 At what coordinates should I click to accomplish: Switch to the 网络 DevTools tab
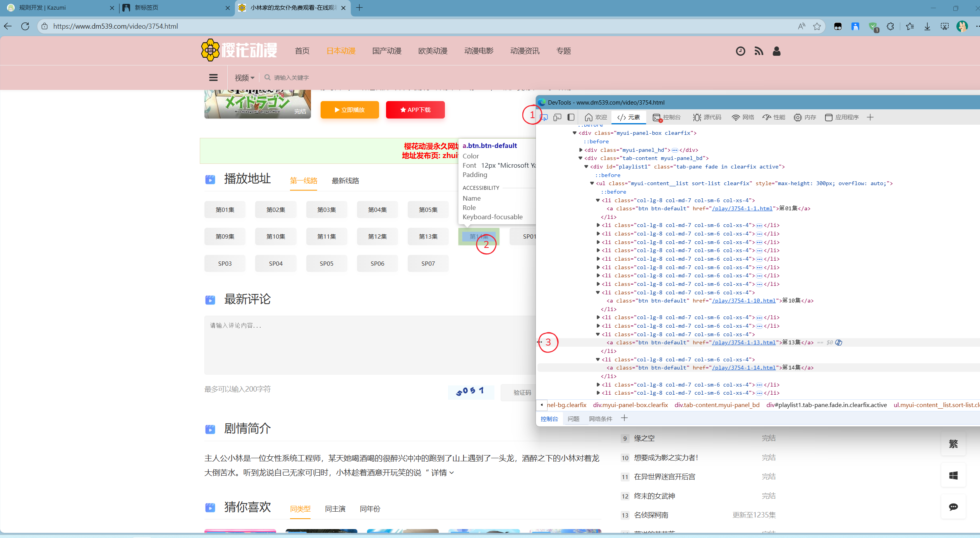[743, 117]
